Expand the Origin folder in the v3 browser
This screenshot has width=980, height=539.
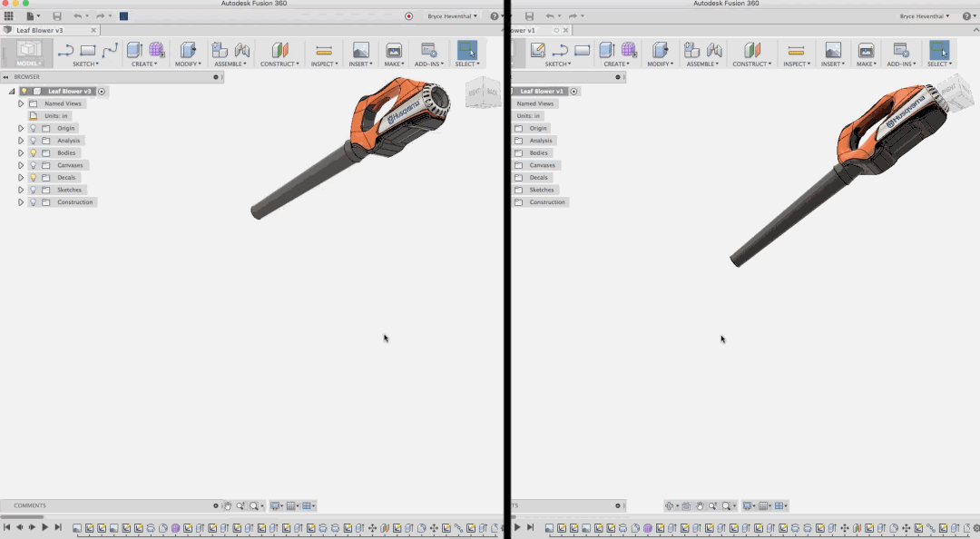[x=21, y=129]
